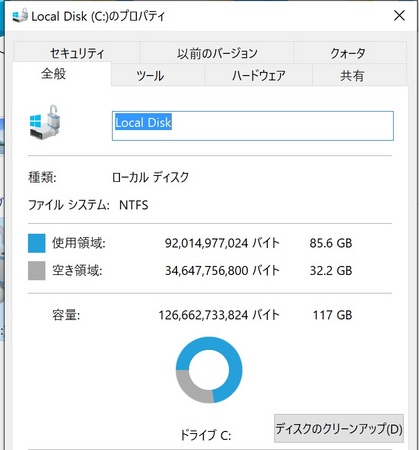Screen dimensions: 419x450
Task: Click the 種類: label
Action: click(42, 177)
